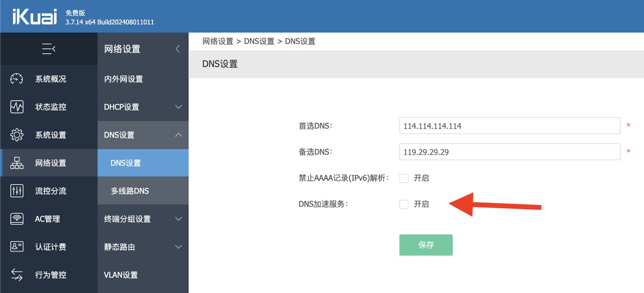Click the DNS设置 page heading
This screenshot has width=644, height=293.
pyautogui.click(x=220, y=64)
